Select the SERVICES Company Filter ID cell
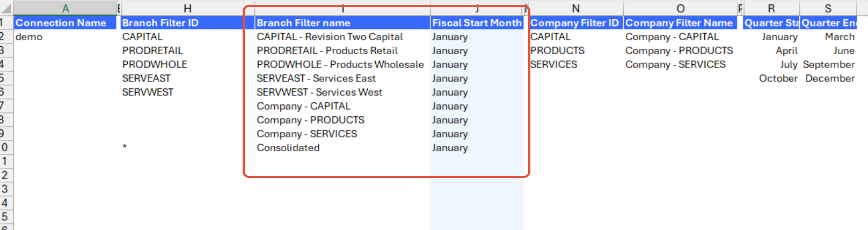The width and height of the screenshot is (868, 230). pos(553,64)
